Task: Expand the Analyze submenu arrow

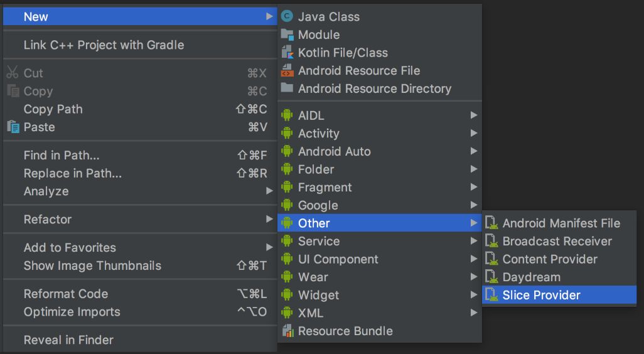Action: (269, 191)
